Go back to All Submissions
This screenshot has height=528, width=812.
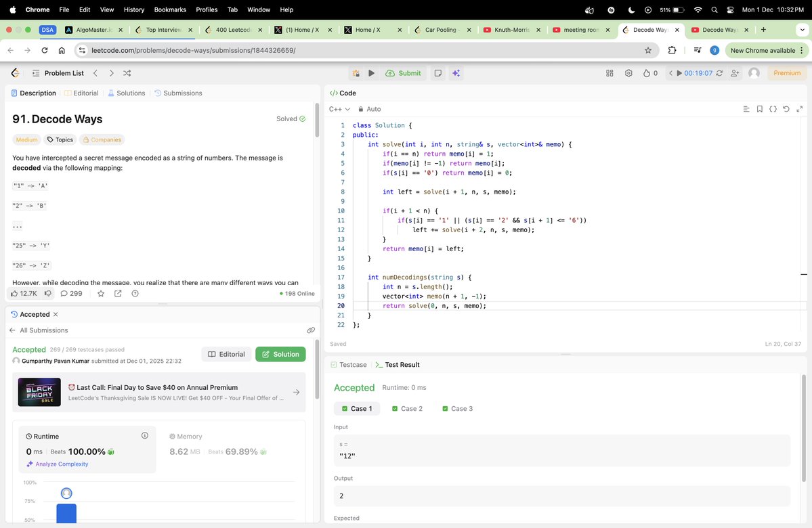(x=39, y=330)
